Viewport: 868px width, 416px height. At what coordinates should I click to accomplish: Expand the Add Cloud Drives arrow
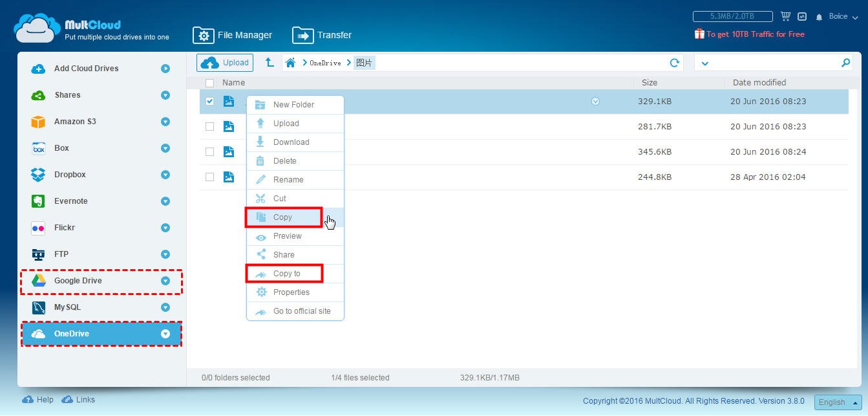165,69
